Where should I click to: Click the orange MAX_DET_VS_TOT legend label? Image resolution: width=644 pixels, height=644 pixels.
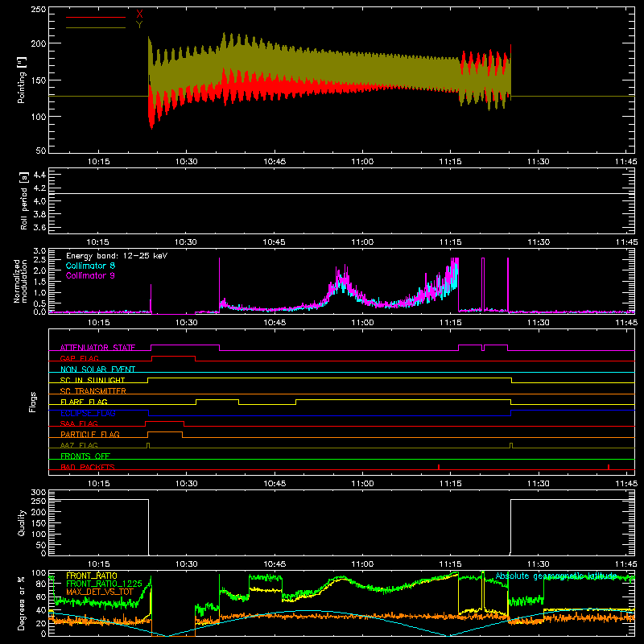(100, 592)
